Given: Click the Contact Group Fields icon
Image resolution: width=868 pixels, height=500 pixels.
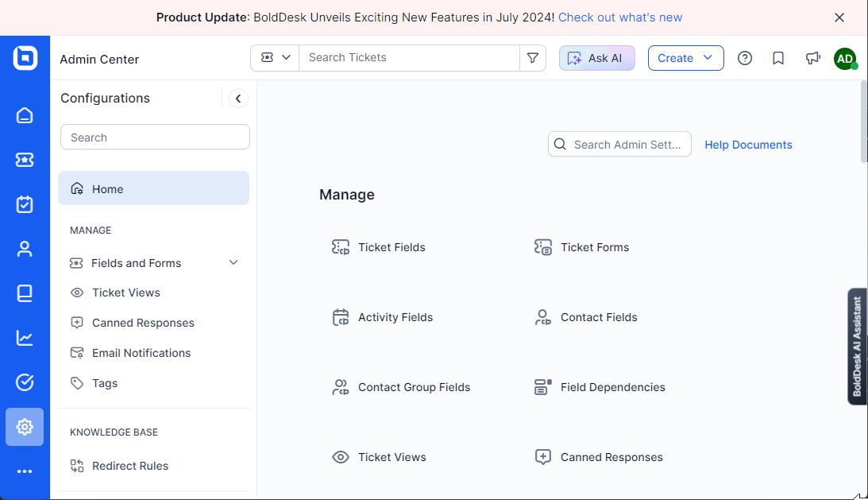Looking at the screenshot, I should 341,387.
